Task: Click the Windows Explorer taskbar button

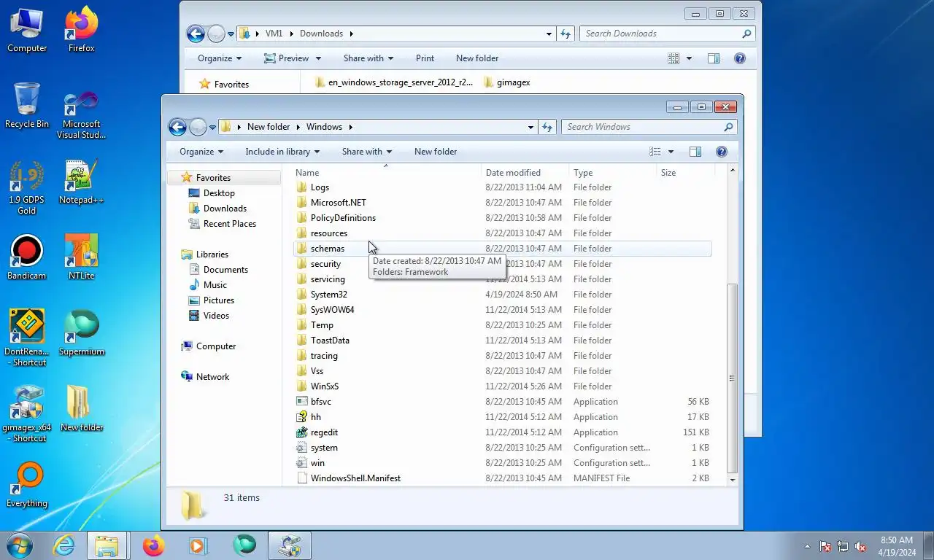Action: [x=107, y=545]
